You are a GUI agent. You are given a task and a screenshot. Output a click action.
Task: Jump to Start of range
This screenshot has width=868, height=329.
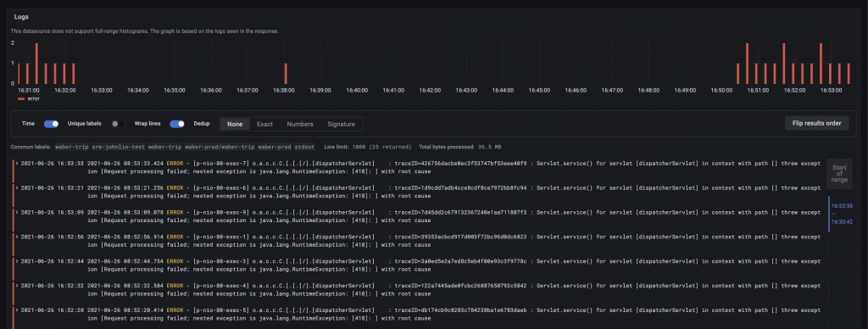(839, 174)
